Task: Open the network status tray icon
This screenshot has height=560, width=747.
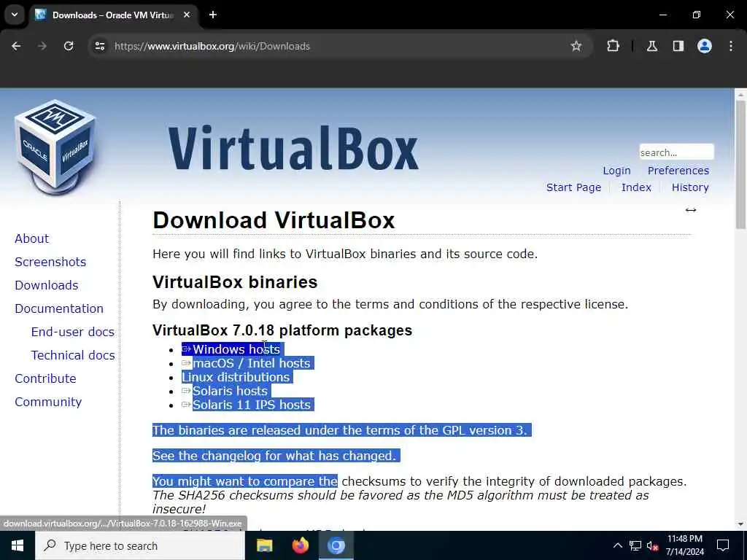Action: [x=635, y=545]
